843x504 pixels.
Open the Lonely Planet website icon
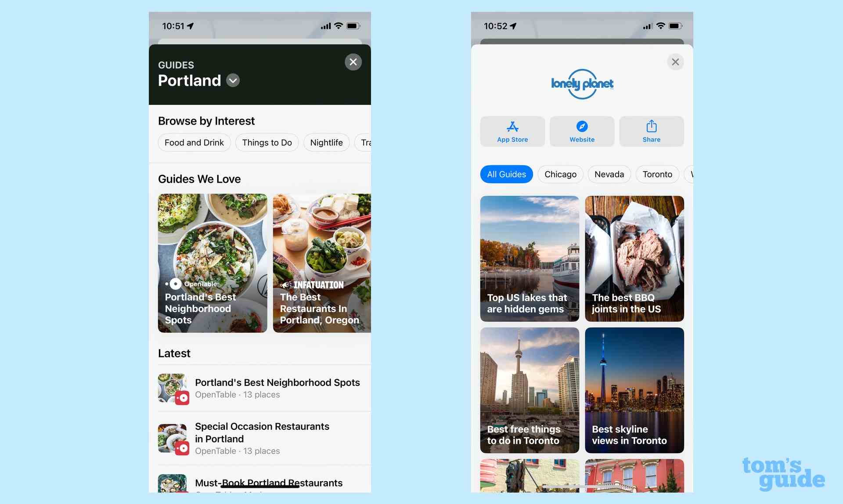click(x=581, y=131)
